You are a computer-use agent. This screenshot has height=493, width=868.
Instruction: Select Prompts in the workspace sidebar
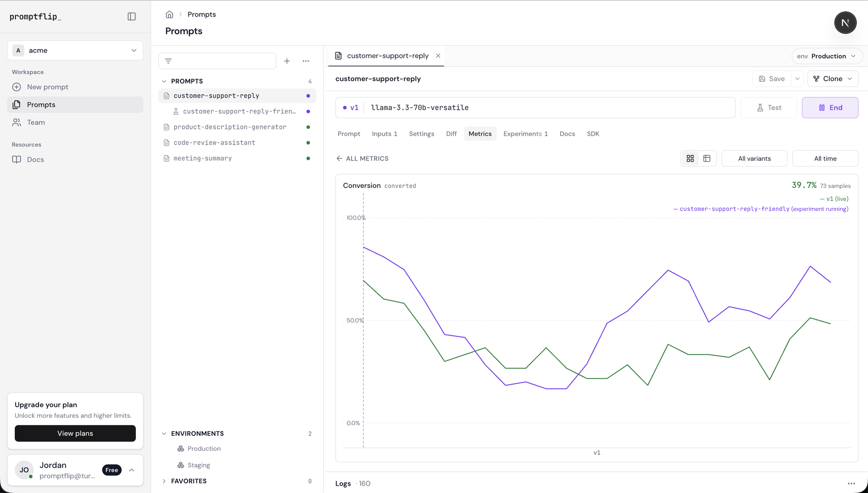click(x=75, y=105)
